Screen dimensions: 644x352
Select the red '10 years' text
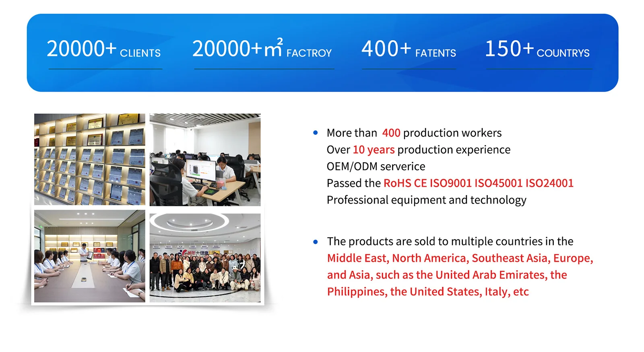[374, 150]
